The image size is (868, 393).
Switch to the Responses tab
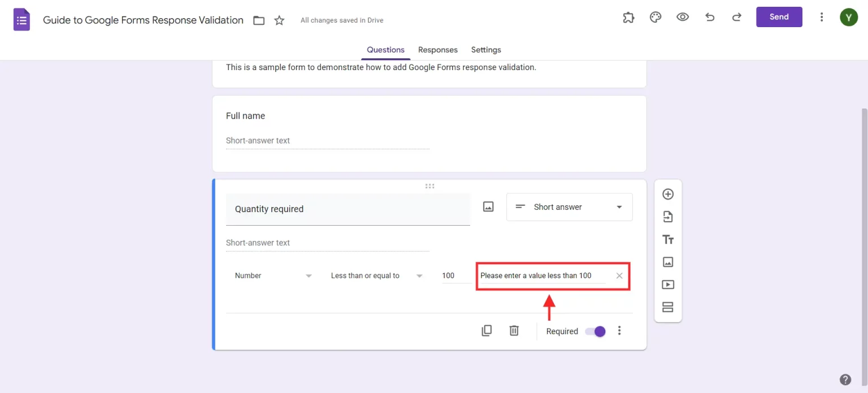(437, 50)
